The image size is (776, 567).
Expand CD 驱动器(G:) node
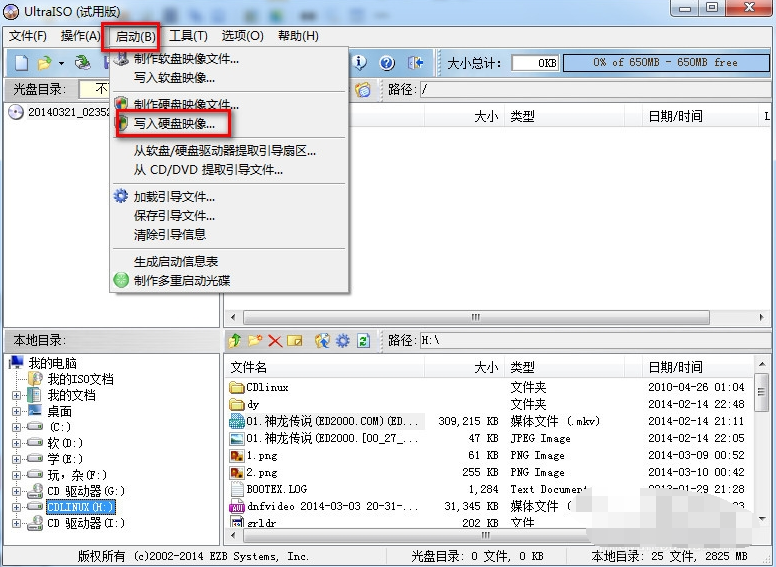point(16,491)
